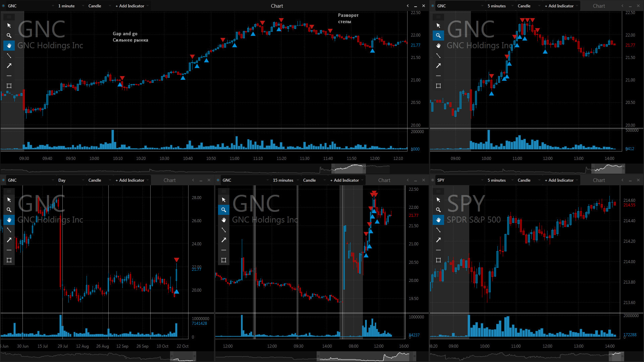
Task: Open the 5 minutes timeframe dropdown of the GNC chart
Action: (500, 6)
